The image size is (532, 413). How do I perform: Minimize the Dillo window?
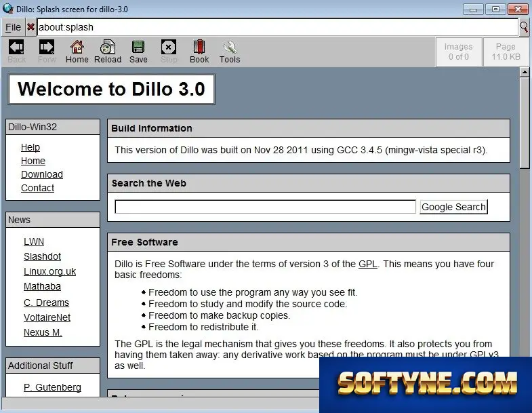(473, 9)
